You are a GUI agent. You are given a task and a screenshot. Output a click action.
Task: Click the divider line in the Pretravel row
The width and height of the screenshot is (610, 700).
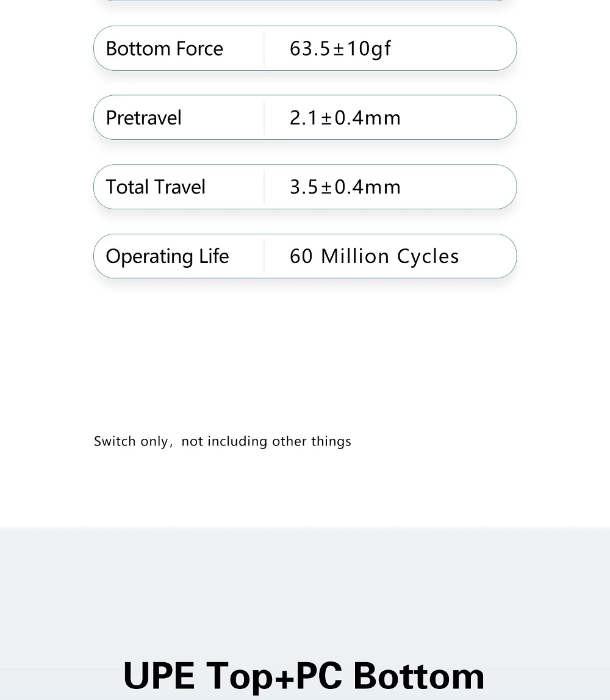click(264, 118)
